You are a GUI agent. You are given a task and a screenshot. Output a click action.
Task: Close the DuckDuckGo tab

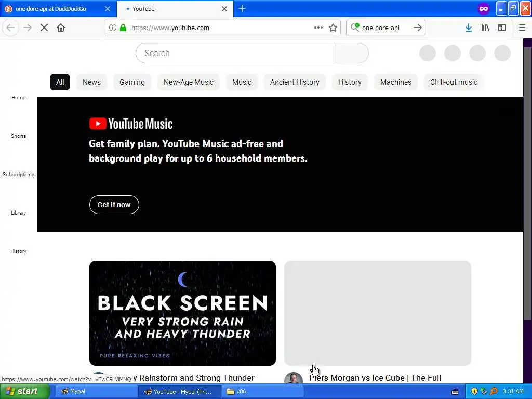click(x=108, y=9)
